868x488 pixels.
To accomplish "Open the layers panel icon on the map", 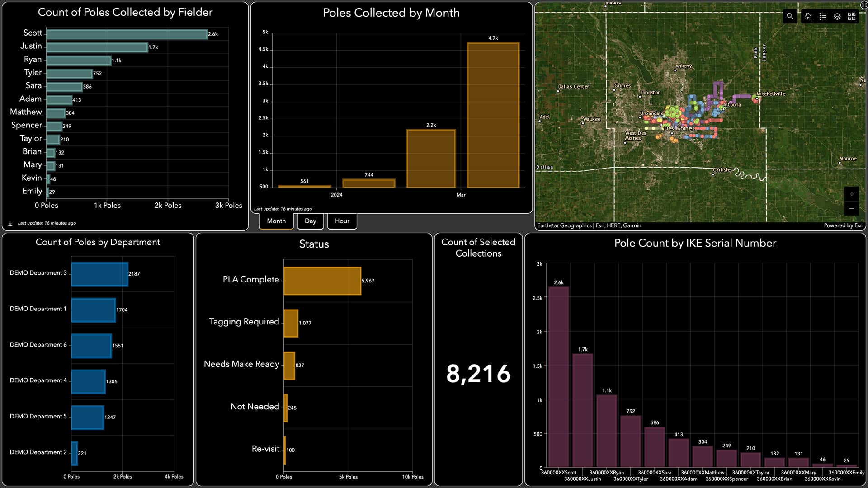I will 838,16.
